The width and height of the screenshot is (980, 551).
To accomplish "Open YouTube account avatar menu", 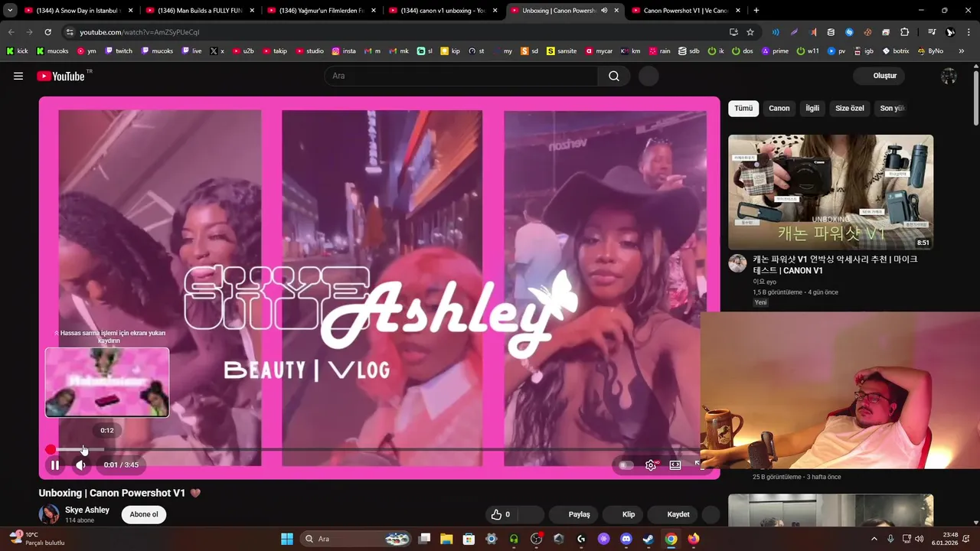I will point(949,76).
